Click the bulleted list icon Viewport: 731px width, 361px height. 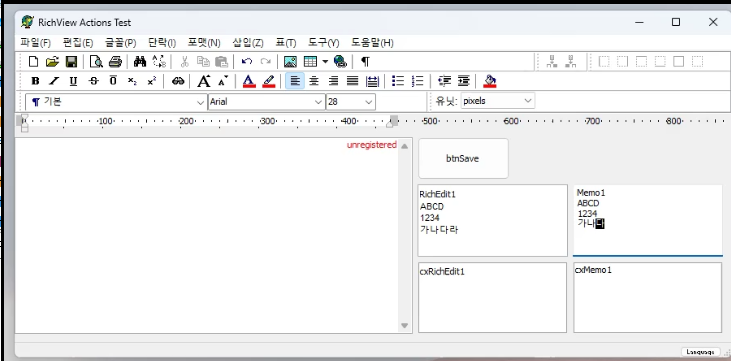point(398,81)
